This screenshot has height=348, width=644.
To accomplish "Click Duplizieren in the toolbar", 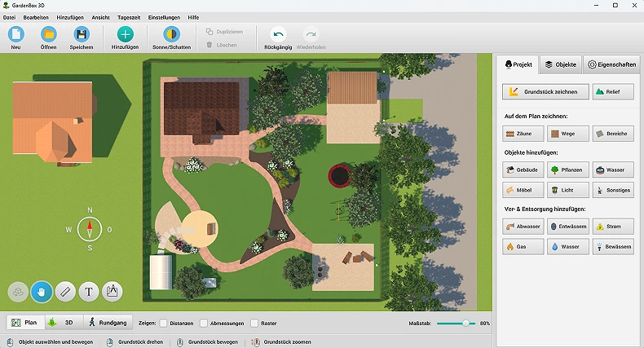I will point(225,32).
